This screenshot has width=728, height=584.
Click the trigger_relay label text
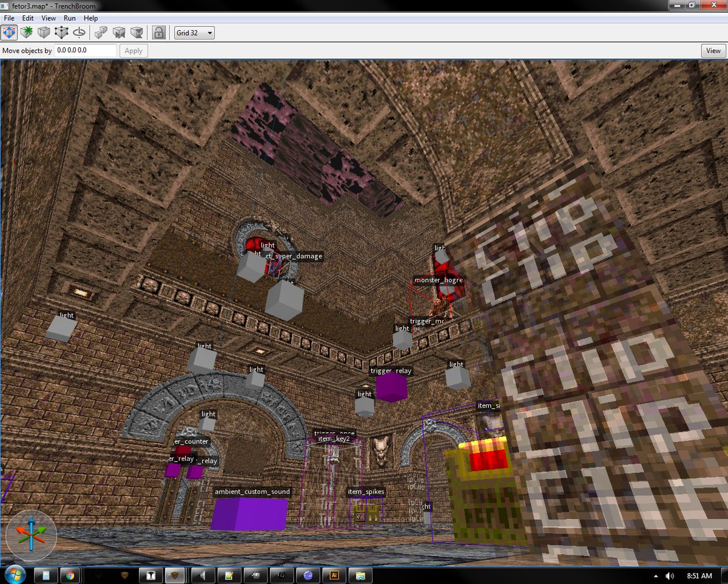(x=391, y=371)
